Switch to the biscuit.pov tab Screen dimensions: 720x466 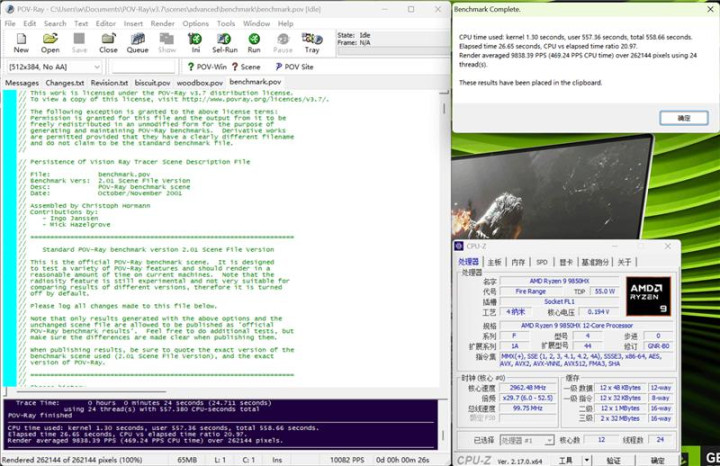pos(152,83)
